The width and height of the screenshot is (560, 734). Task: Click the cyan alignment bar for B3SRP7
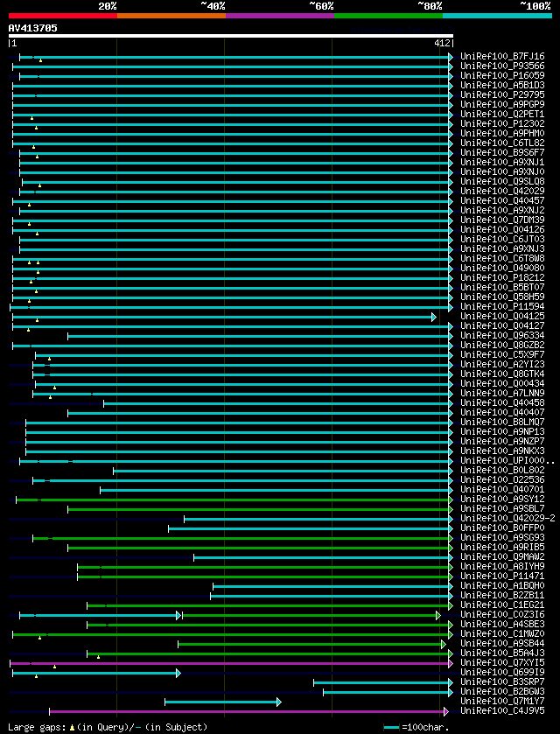383,682
